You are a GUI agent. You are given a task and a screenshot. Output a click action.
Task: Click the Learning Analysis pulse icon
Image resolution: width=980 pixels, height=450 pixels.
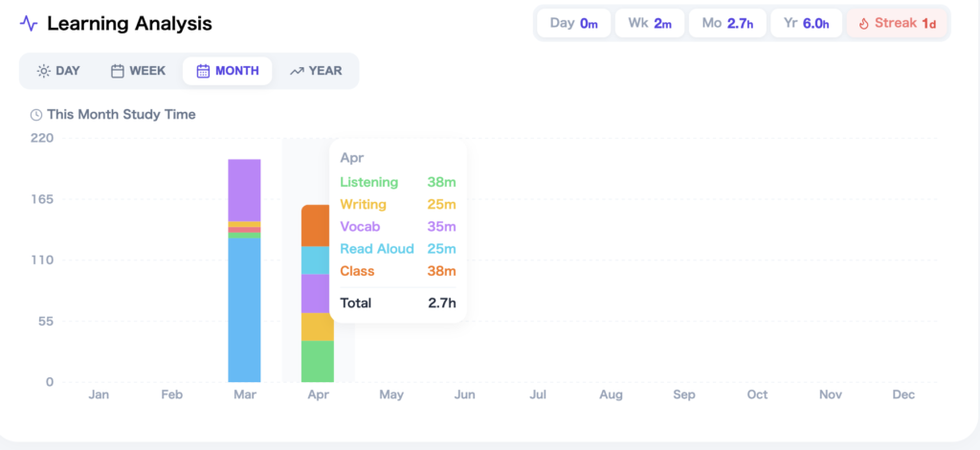29,23
